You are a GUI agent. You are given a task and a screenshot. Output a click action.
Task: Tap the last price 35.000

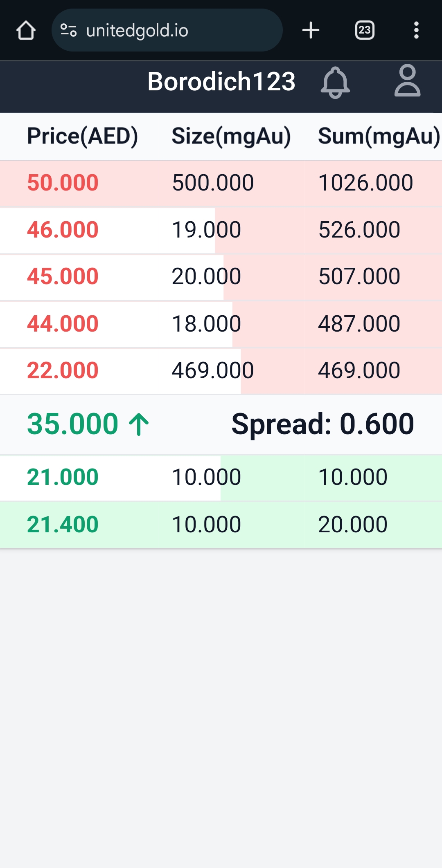tap(73, 424)
